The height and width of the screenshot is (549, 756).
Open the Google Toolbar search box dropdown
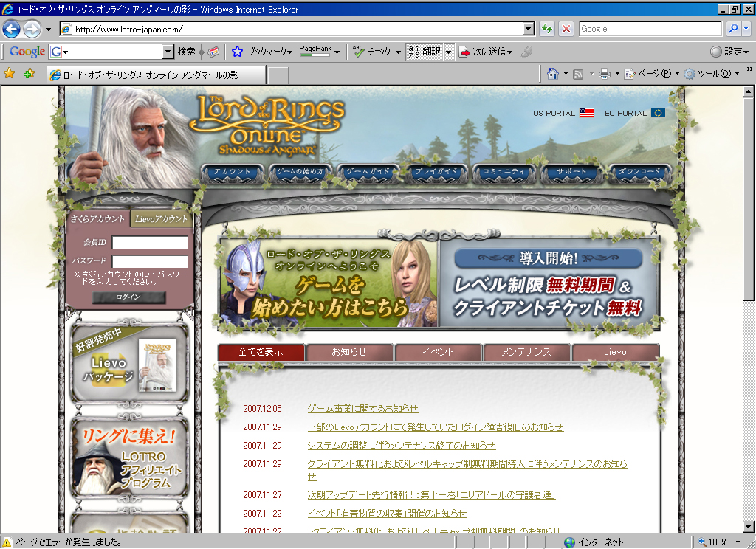(168, 52)
